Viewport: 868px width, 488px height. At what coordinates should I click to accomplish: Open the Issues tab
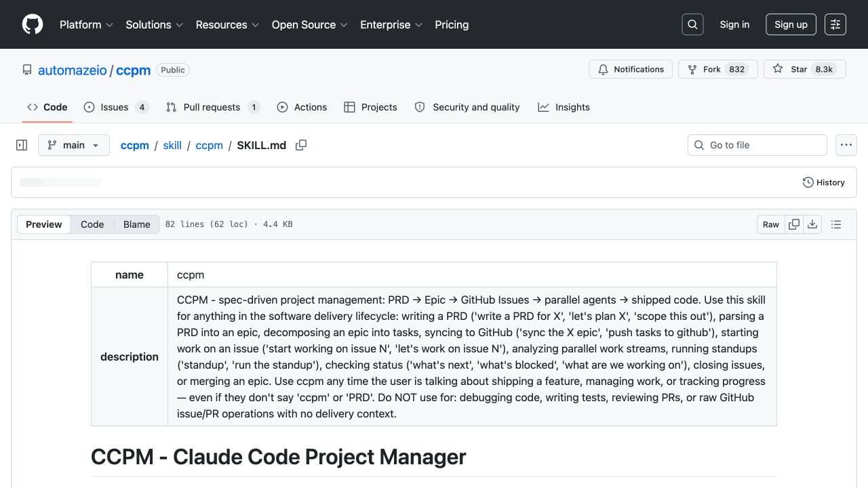coord(116,107)
